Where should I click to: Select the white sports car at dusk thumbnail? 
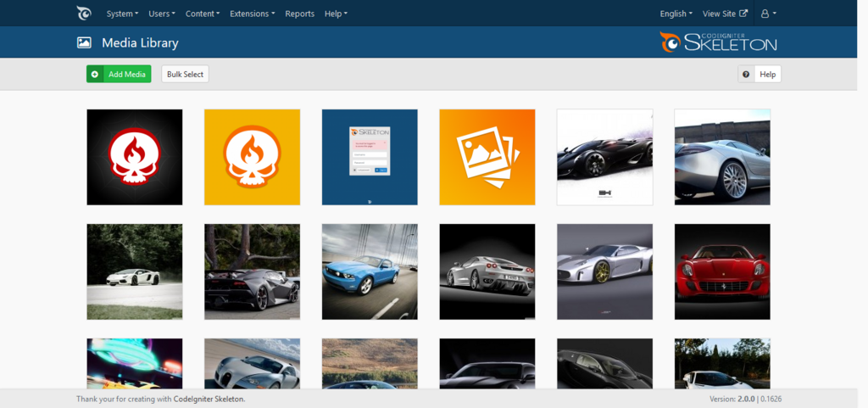pos(722,363)
